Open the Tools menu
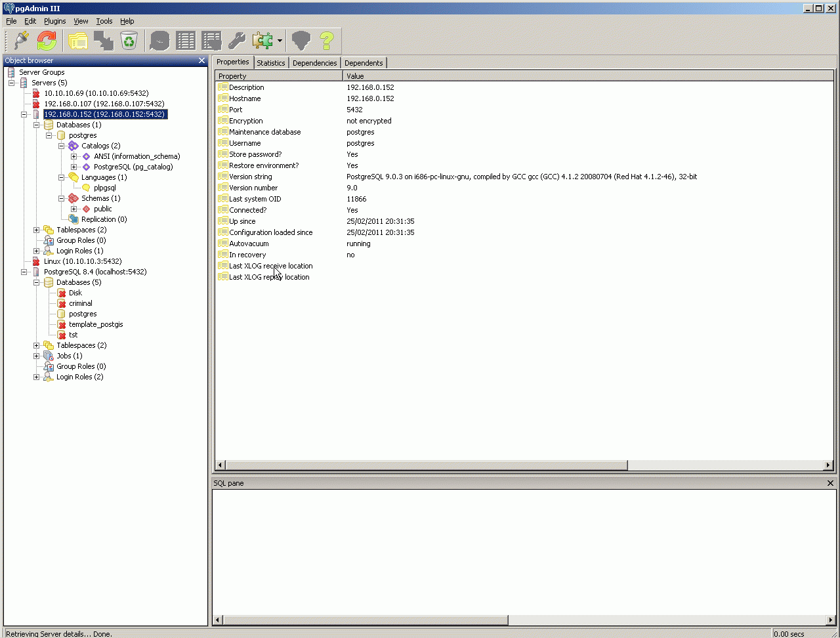 tap(104, 21)
